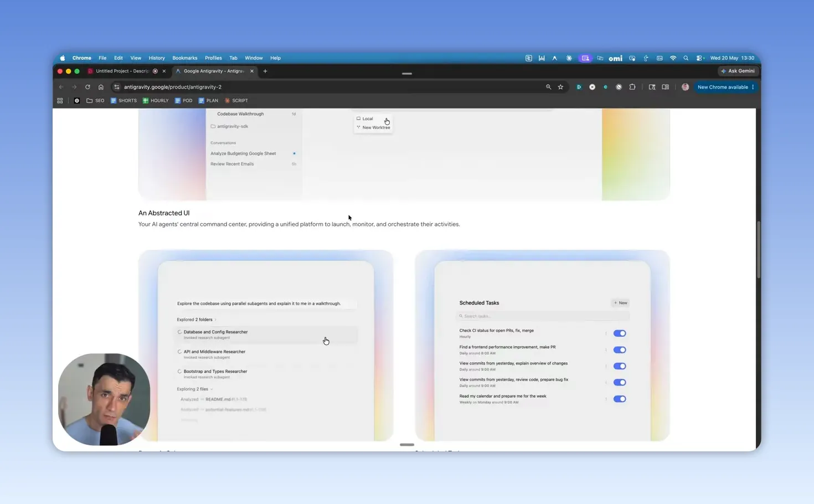Open the History menu
814x504 pixels.
click(x=157, y=58)
